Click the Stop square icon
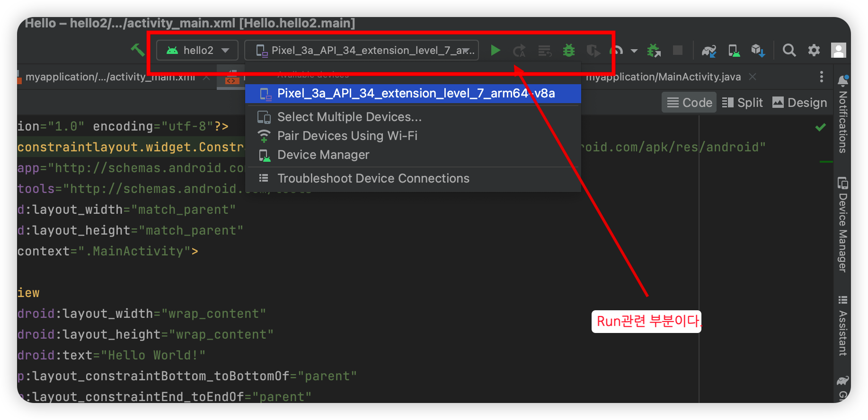Image resolution: width=868 pixels, height=420 pixels. click(x=678, y=50)
